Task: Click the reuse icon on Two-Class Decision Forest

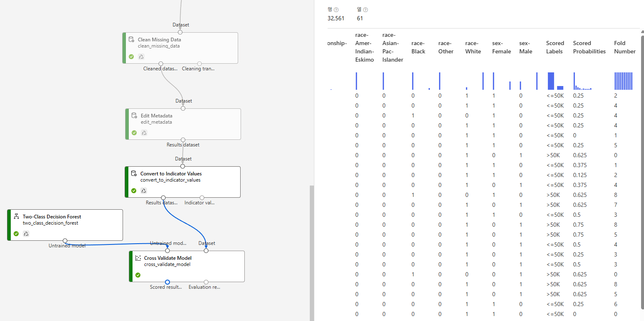Action: (26, 234)
